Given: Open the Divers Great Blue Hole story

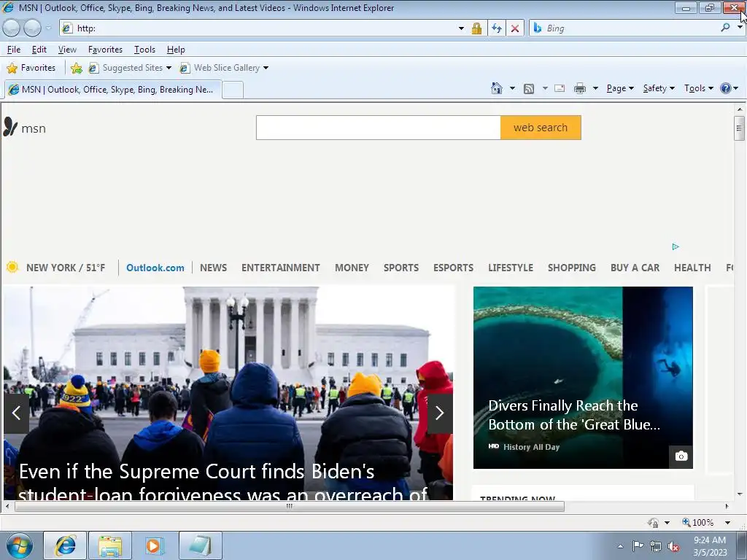Looking at the screenshot, I should pos(583,378).
